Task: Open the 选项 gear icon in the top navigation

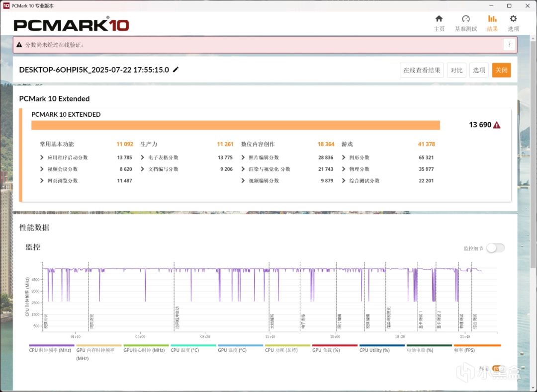Action: pyautogui.click(x=513, y=18)
